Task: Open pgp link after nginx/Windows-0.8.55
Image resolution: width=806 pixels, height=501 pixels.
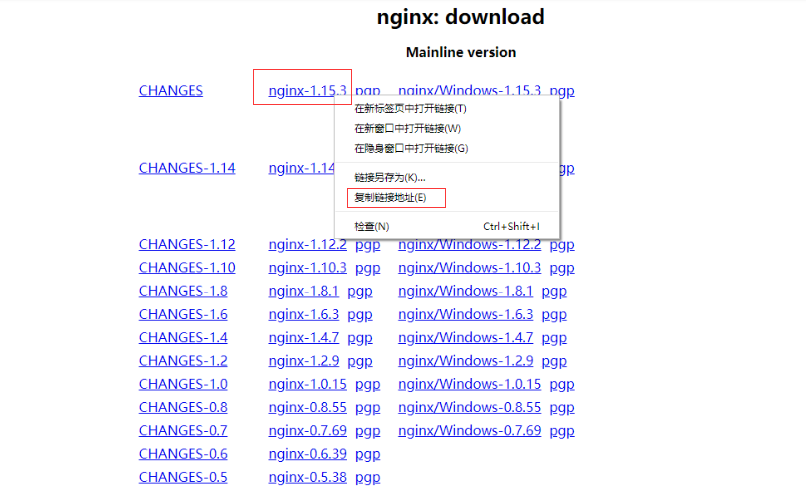Action: click(562, 408)
